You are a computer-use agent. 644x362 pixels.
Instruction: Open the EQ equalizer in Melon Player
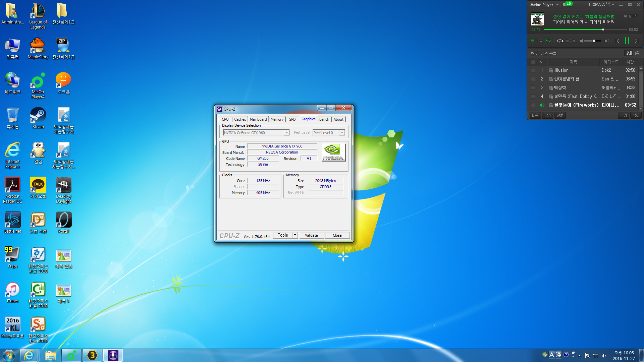tap(540, 41)
